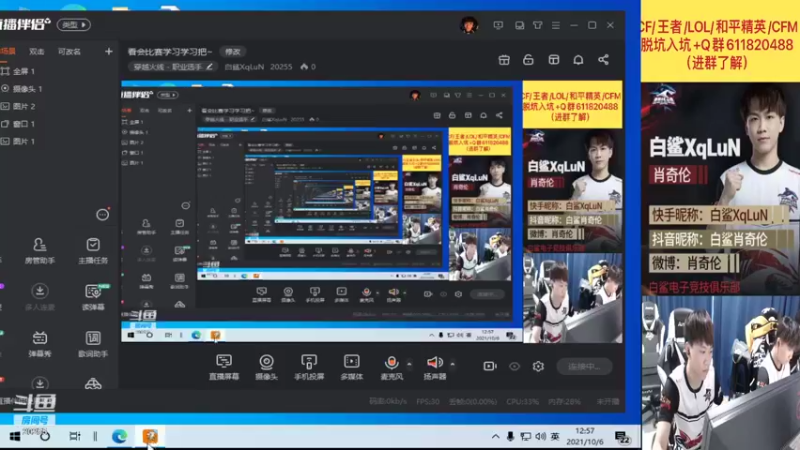Click the FPS:30 status text
The width and height of the screenshot is (800, 450).
pyautogui.click(x=428, y=402)
